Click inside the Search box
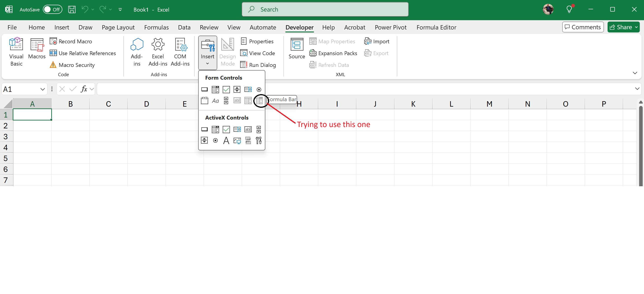This screenshot has width=644, height=294. click(x=325, y=9)
